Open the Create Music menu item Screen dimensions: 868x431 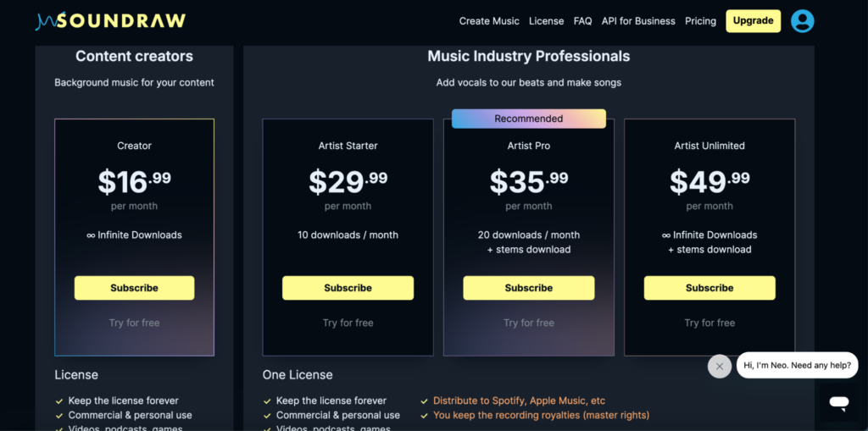click(x=489, y=21)
